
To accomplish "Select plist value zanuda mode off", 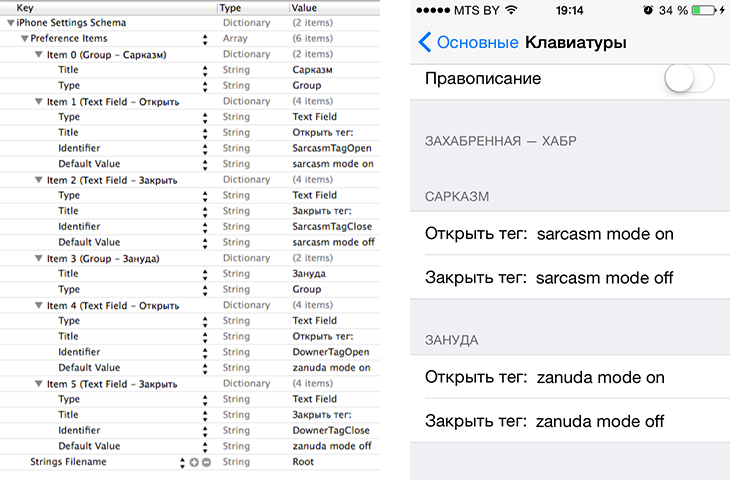I will [x=332, y=446].
